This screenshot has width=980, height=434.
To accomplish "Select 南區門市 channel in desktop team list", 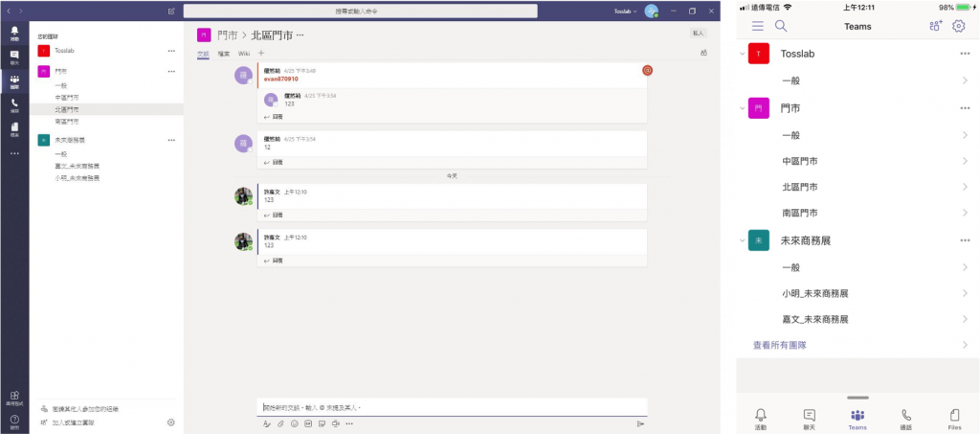I will point(67,122).
